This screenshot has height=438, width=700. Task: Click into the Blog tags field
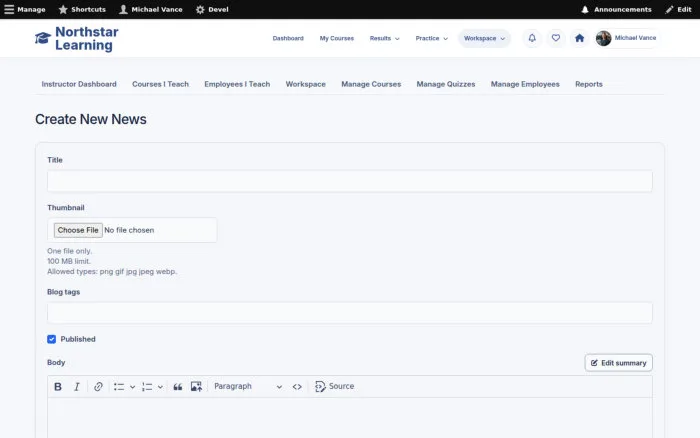tap(350, 313)
